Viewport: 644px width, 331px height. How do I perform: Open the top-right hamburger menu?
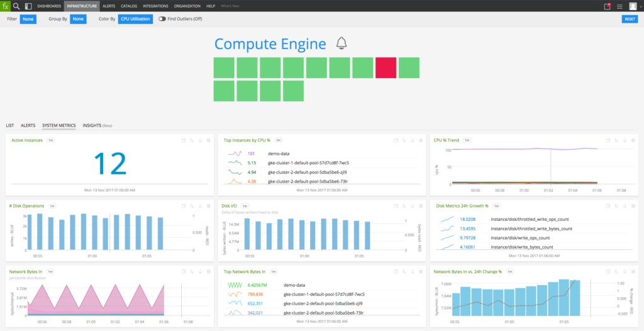619,6
